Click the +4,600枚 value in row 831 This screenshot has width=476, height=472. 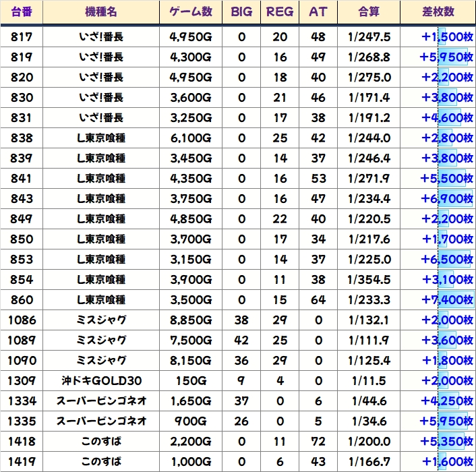[x=447, y=118]
